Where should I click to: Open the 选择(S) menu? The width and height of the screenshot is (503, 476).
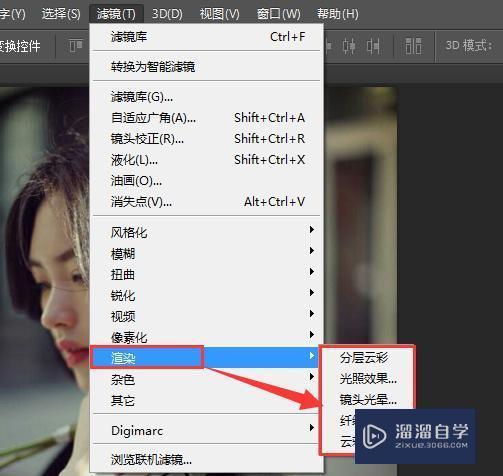coord(61,14)
